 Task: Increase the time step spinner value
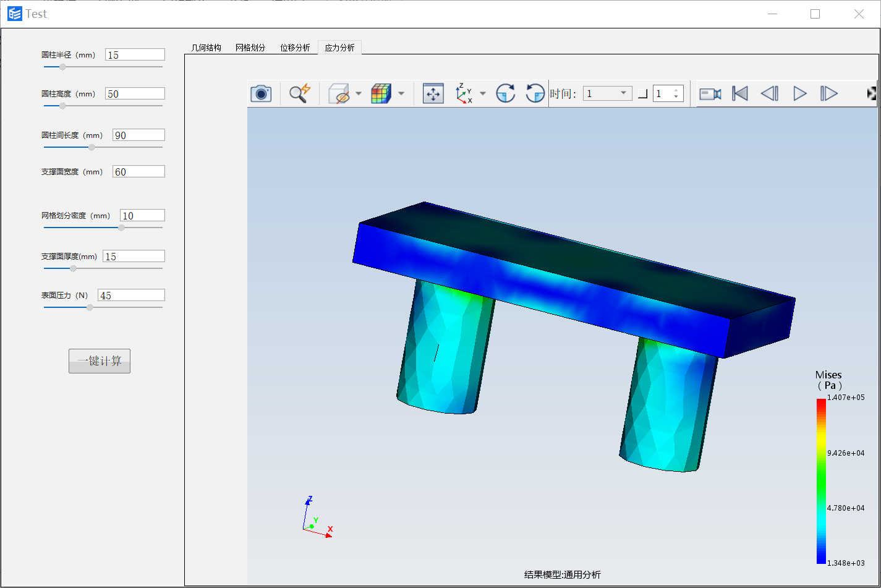tap(676, 90)
